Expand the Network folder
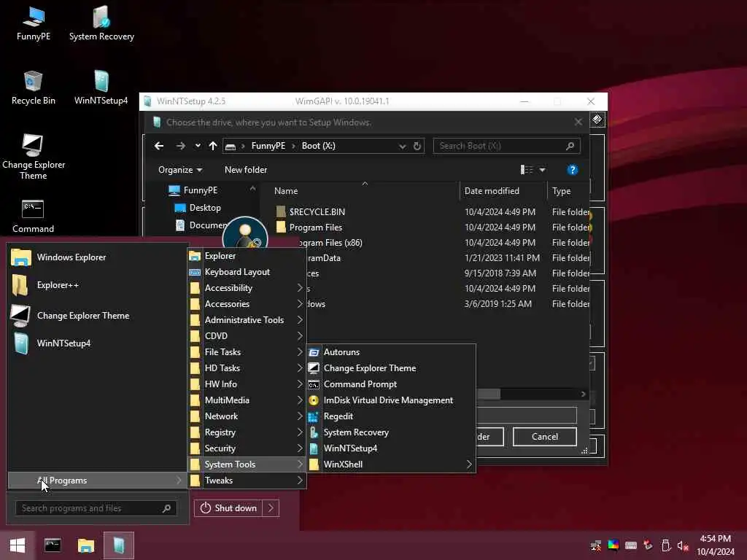The image size is (747, 560). coord(247,416)
